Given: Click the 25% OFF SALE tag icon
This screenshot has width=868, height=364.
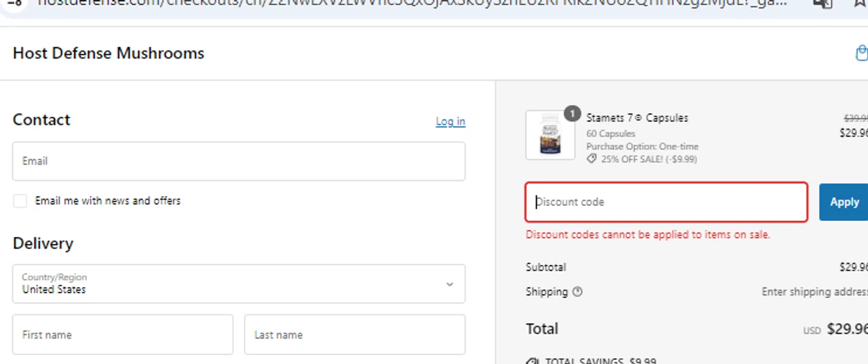Looking at the screenshot, I should tap(591, 159).
